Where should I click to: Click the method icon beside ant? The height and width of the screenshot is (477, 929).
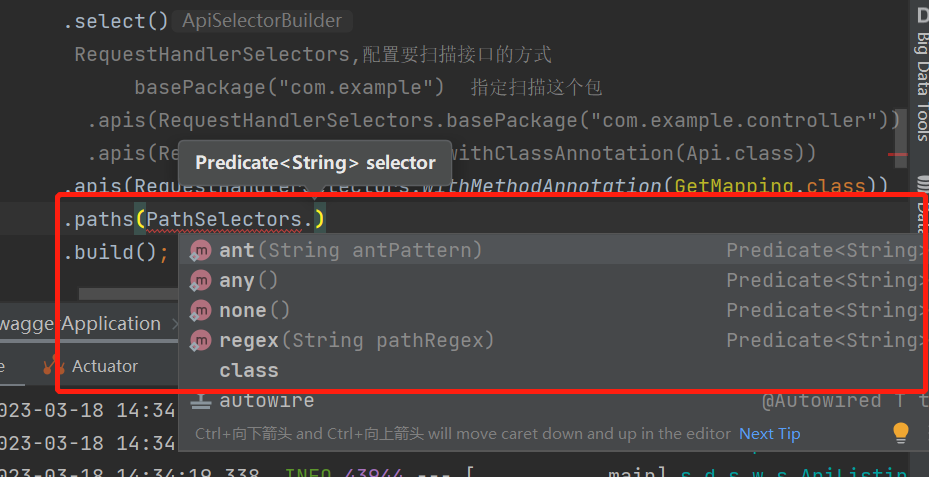200,251
